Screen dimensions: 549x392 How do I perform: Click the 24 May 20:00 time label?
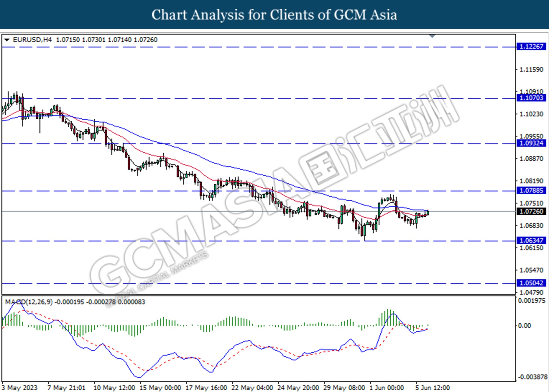pos(298,388)
